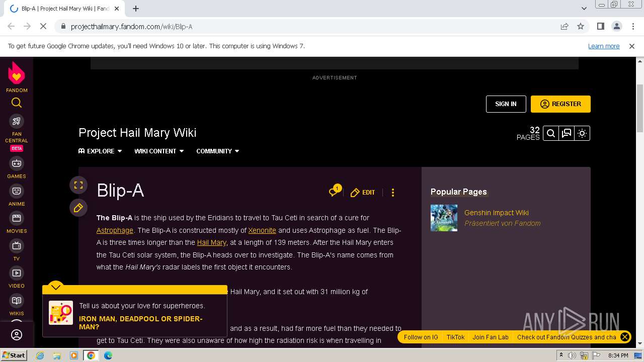Go to Project Hail Mary Wiki title
This screenshot has height=362, width=644.
click(x=137, y=133)
